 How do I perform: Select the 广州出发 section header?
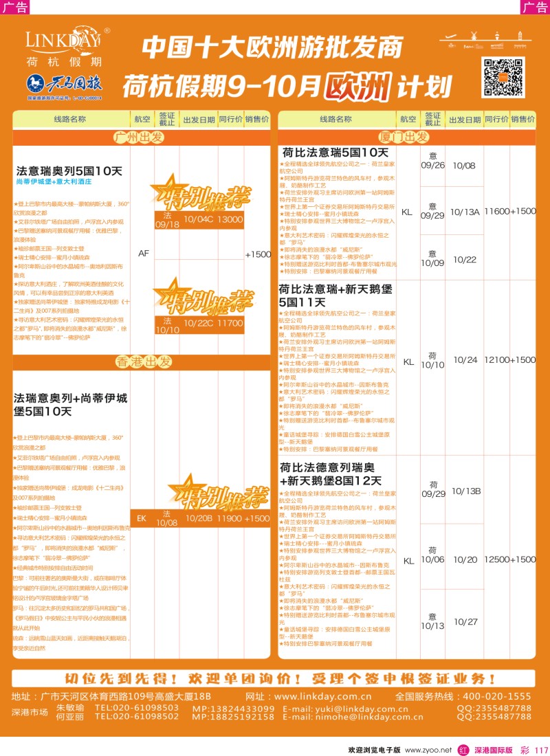[140, 137]
